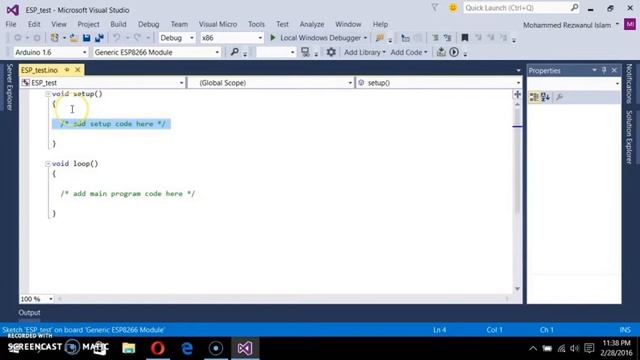Click the uncomment lines icon
The image size is (640, 360).
pos(448,38)
